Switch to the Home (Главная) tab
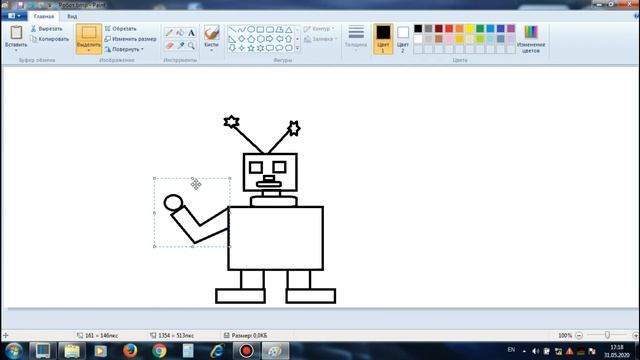640x360 pixels. pos(44,16)
